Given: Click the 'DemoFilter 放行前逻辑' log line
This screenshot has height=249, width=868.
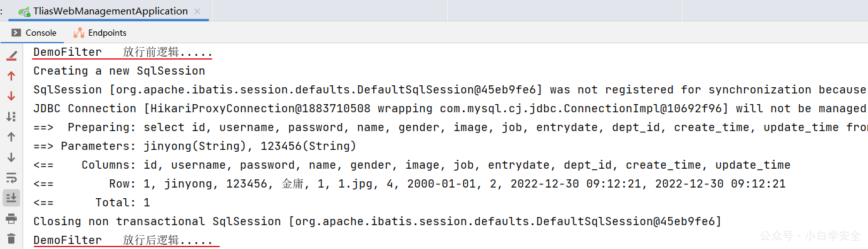Looking at the screenshot, I should tap(123, 52).
